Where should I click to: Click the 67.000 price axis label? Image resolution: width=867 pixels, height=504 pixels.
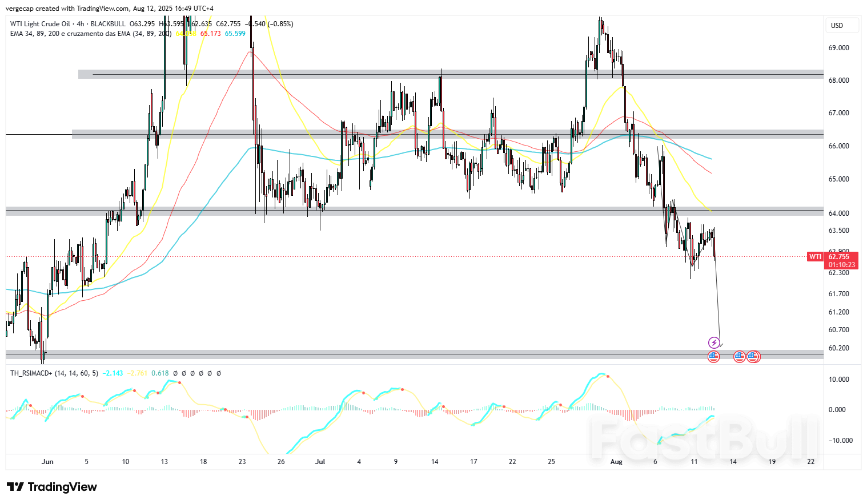[x=838, y=113]
